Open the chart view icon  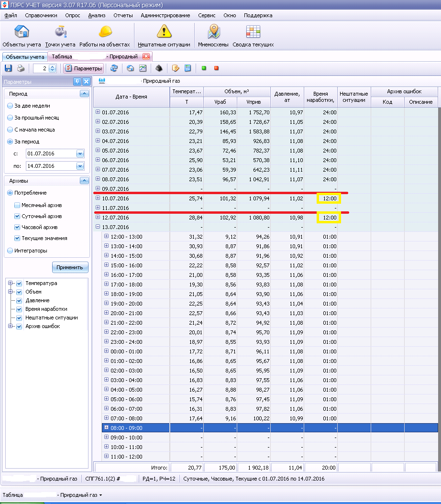[143, 68]
